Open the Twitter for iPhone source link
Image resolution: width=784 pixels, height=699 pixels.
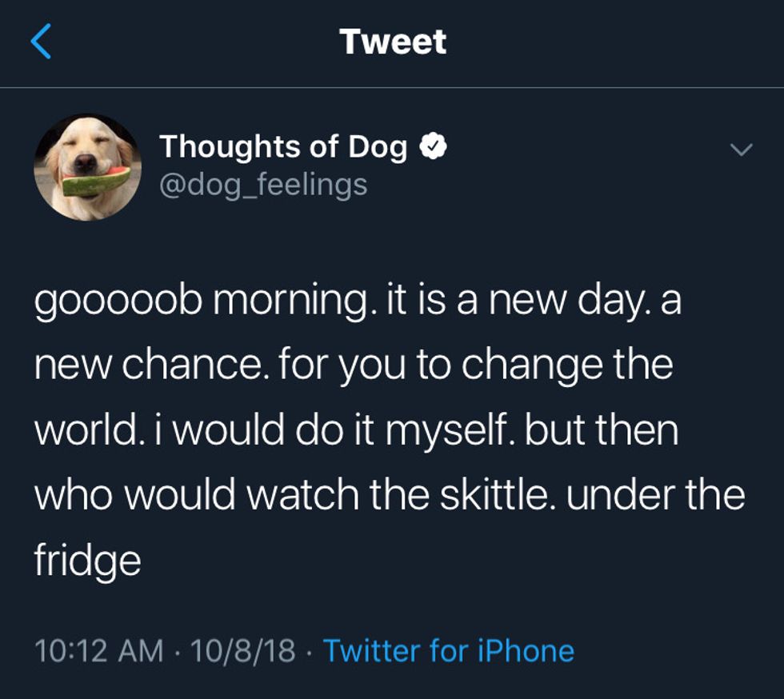tap(448, 651)
